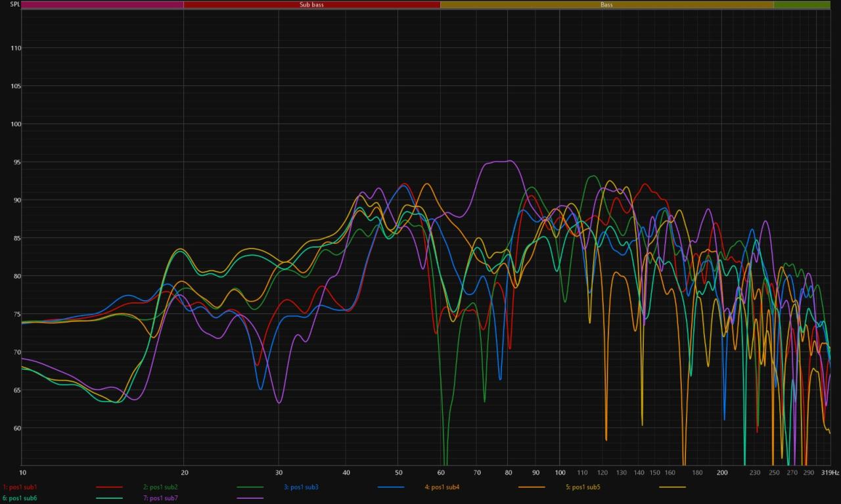Click the yellow line swatch for pos1 sub5

coord(672,487)
